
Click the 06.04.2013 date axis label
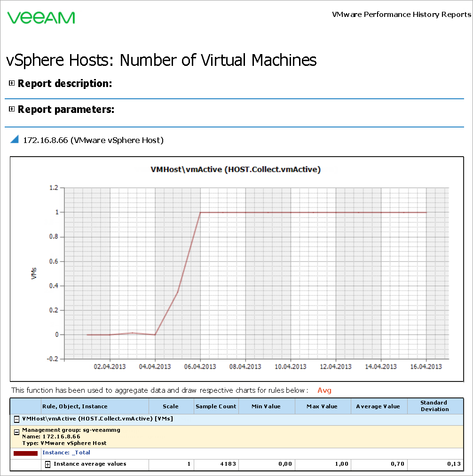click(x=200, y=367)
